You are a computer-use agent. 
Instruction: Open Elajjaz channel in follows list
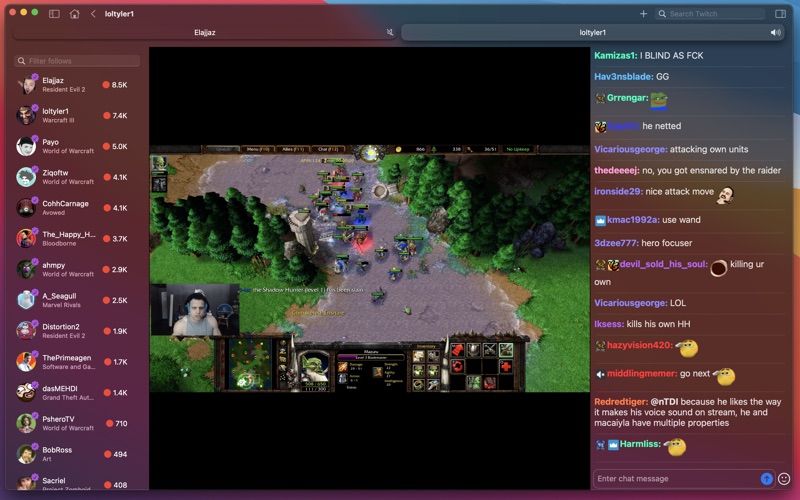pyautogui.click(x=77, y=85)
